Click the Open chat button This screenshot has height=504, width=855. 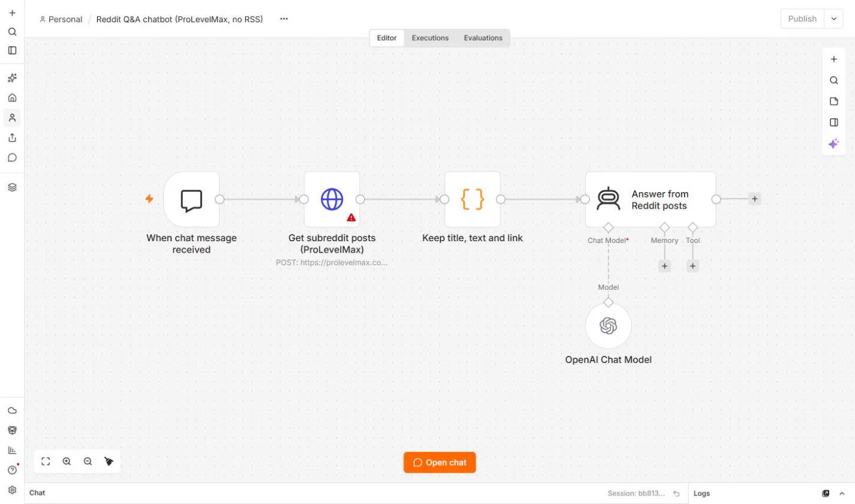[440, 463]
